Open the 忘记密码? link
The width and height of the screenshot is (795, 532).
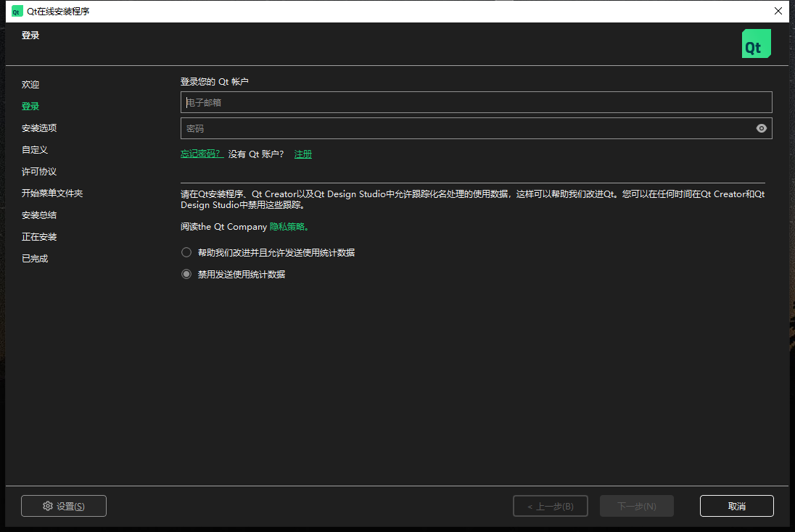pos(202,154)
